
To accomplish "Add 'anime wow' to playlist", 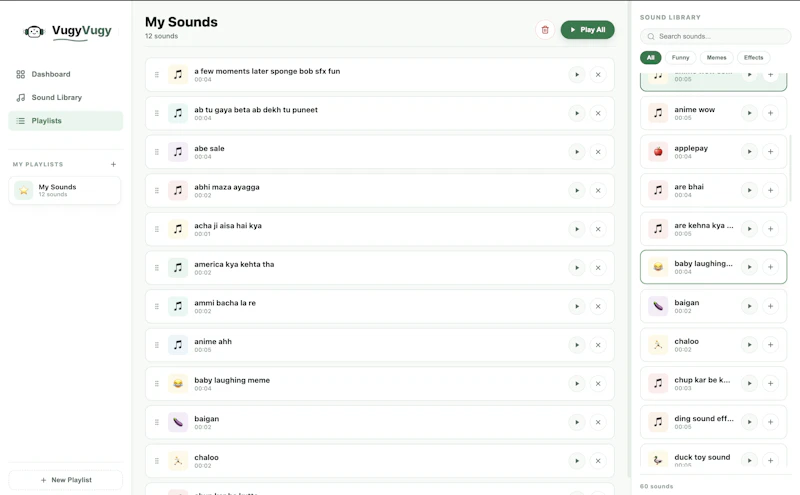I will (770, 113).
